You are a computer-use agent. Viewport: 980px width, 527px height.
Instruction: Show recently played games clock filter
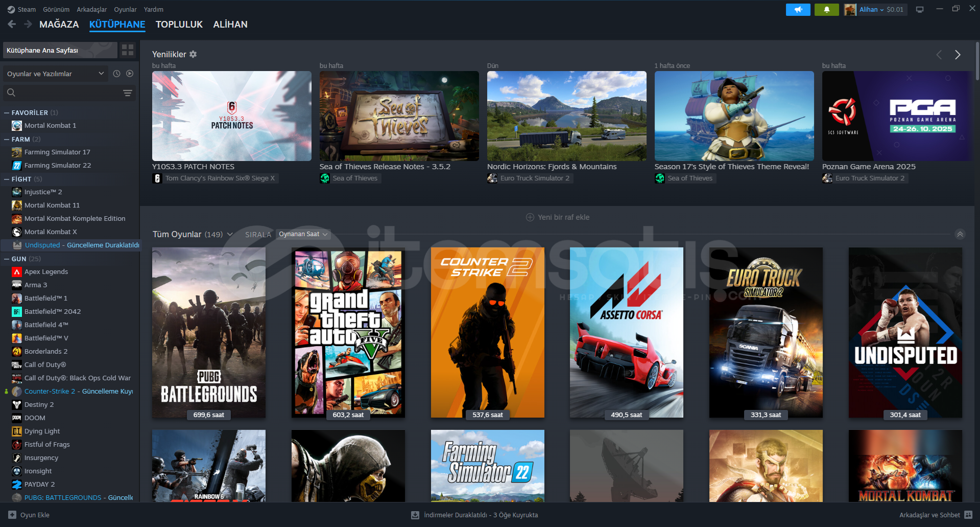pyautogui.click(x=116, y=74)
